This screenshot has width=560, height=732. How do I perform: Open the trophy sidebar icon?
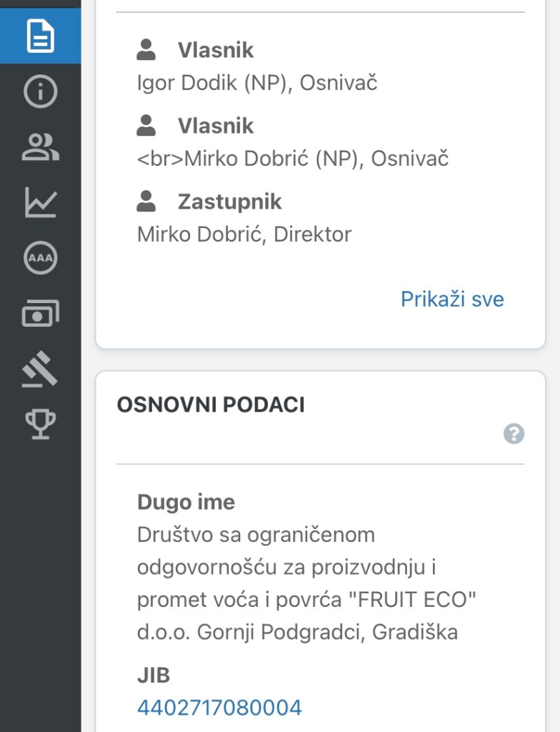pyautogui.click(x=40, y=424)
